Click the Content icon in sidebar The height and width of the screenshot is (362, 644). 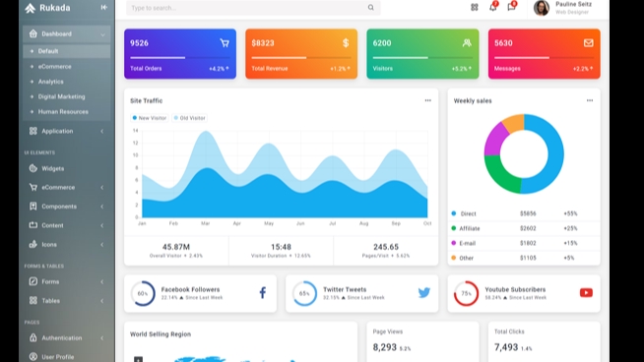point(32,225)
